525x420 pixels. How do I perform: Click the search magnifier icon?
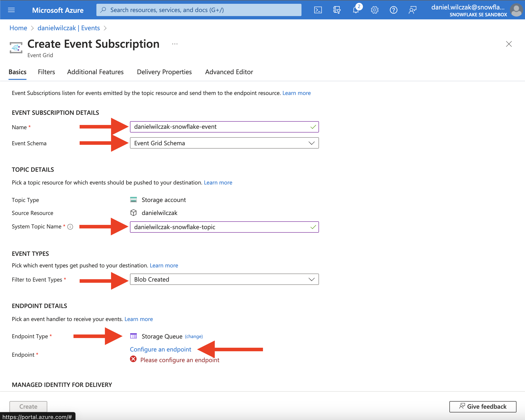pyautogui.click(x=103, y=10)
